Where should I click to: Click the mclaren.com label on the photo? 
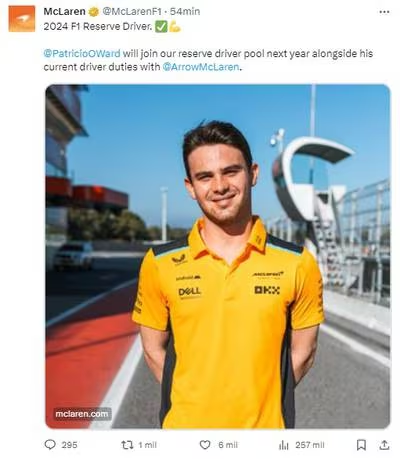tap(82, 414)
